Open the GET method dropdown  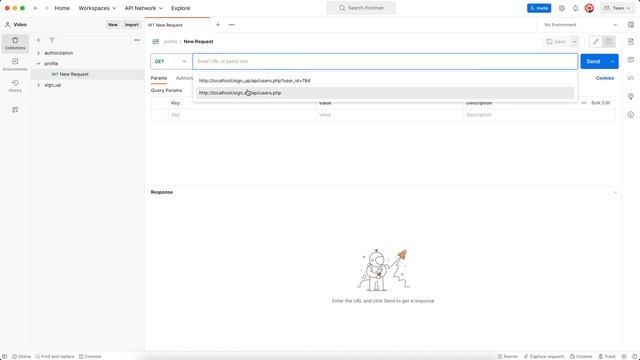tap(171, 61)
